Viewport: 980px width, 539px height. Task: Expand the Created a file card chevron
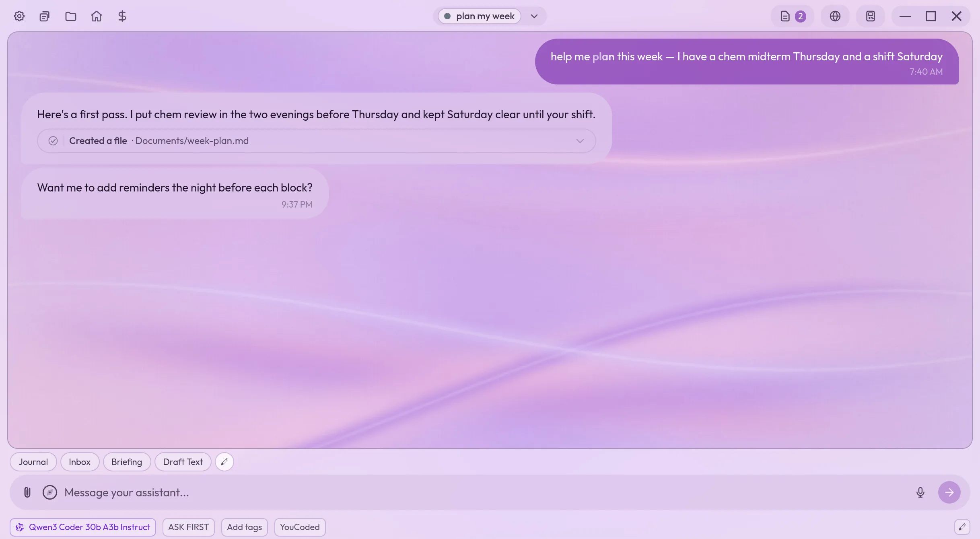click(580, 141)
